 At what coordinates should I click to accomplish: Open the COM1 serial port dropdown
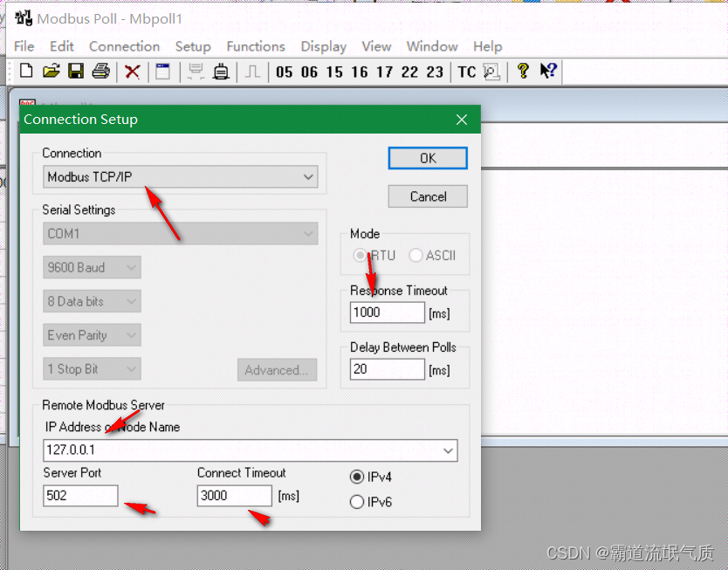[180, 233]
